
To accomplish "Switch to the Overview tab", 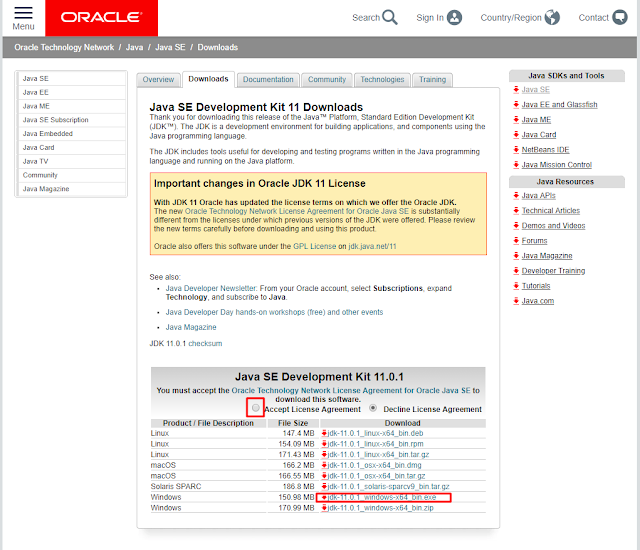I will click(x=158, y=80).
